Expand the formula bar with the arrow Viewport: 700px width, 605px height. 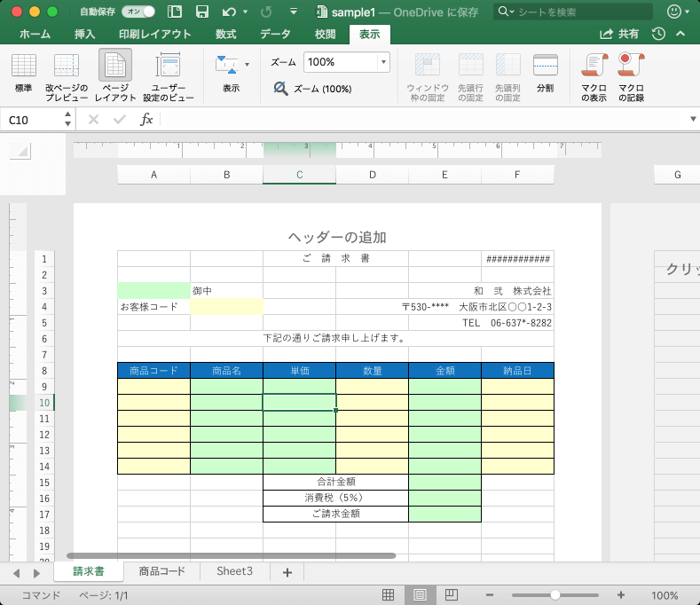pos(693,119)
